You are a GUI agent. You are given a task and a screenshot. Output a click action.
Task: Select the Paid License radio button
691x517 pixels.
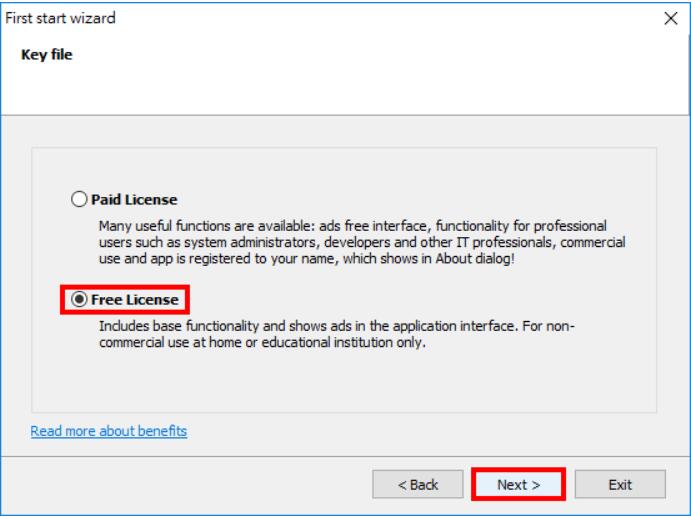click(79, 199)
